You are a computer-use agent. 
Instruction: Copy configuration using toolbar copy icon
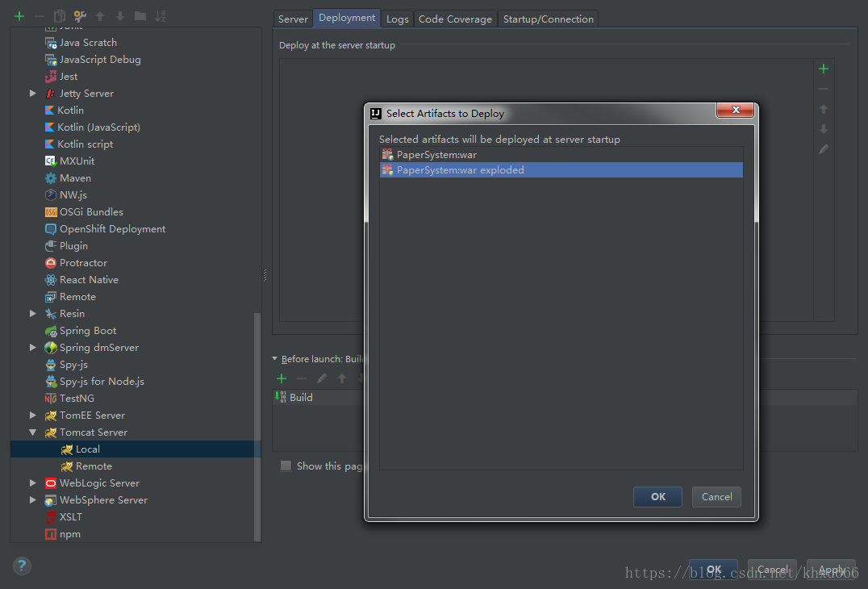pyautogui.click(x=59, y=16)
